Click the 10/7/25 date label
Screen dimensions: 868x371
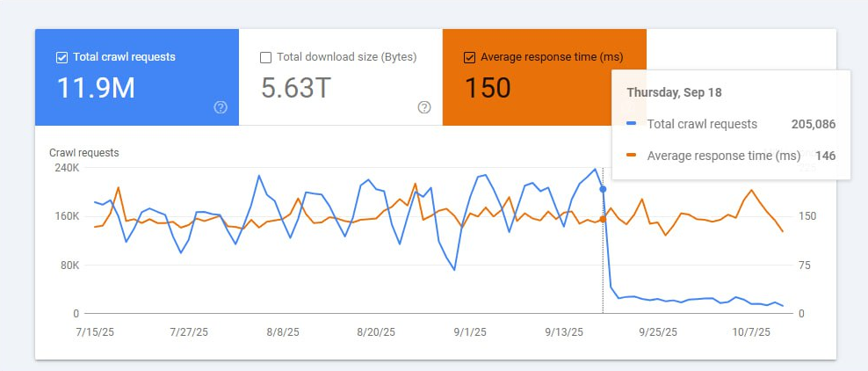(x=752, y=331)
